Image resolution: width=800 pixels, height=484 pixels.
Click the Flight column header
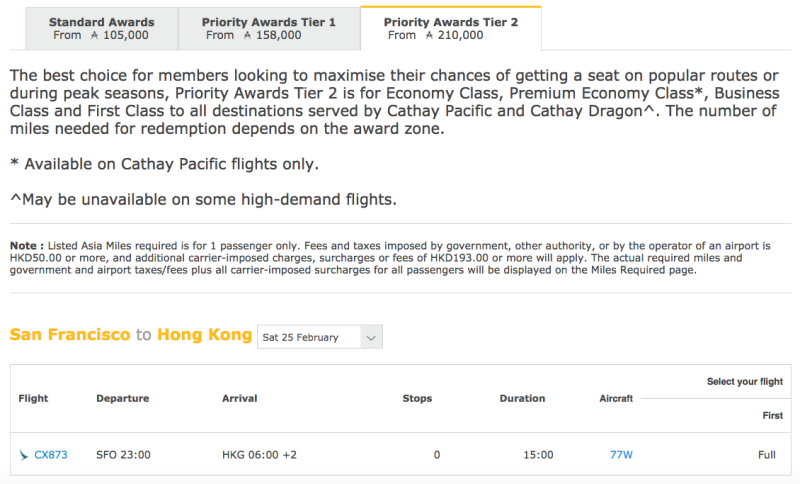(x=33, y=398)
